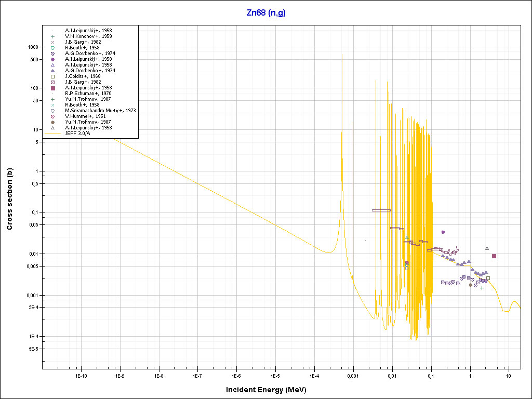Select the widest horizontal bar data point
Viewport: 532px width, 399px height.
[381, 210]
